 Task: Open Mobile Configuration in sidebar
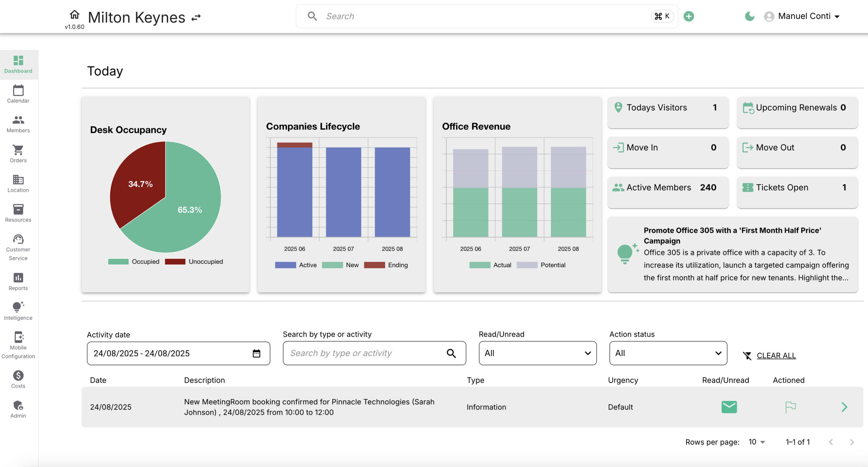click(x=18, y=345)
